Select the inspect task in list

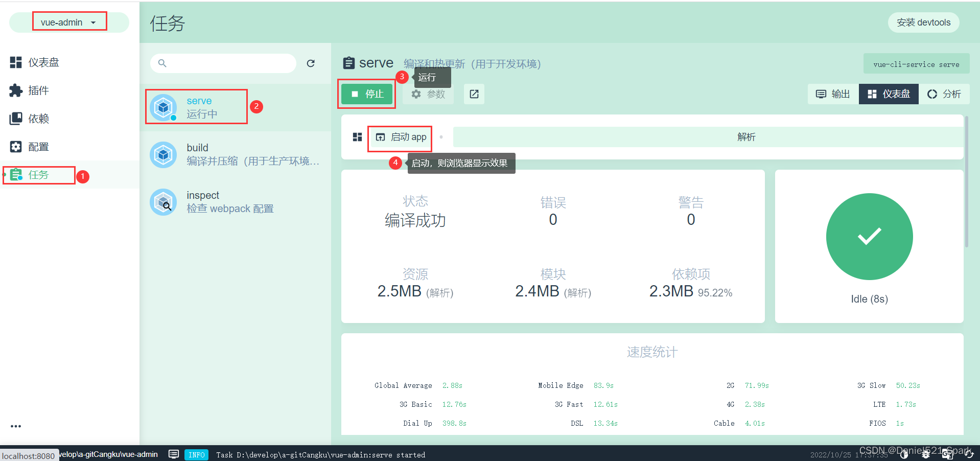pos(235,202)
